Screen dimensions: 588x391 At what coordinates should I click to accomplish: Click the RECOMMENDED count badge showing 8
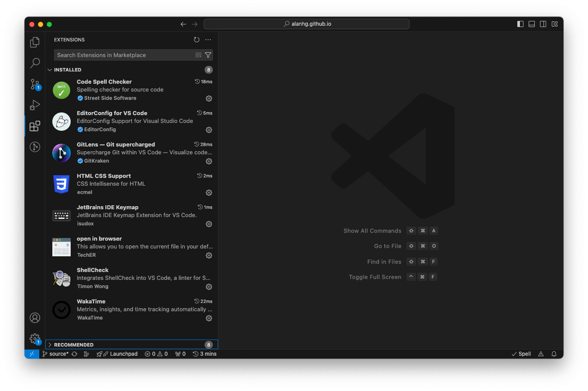click(209, 345)
